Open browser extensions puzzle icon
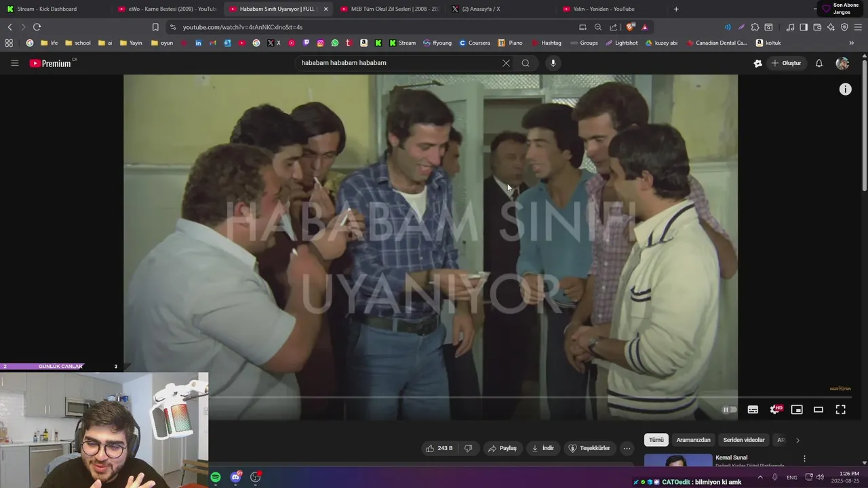Screen dimensions: 868x488 tap(755, 27)
